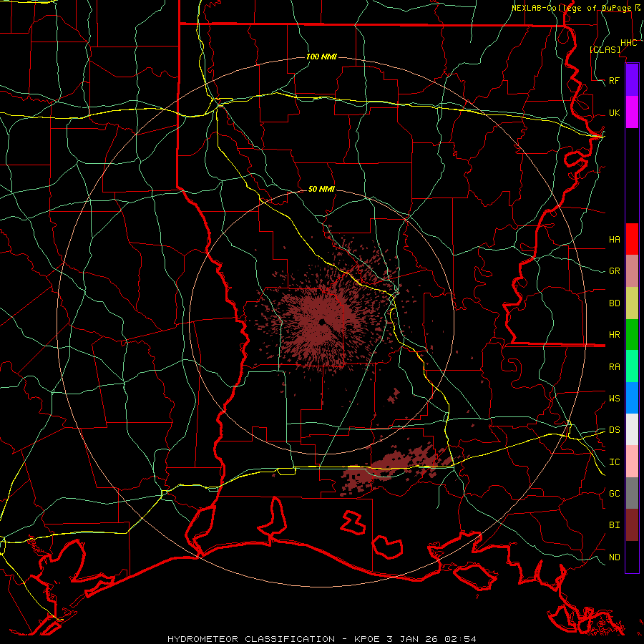Click the GR salmon legend swatch

632,271
